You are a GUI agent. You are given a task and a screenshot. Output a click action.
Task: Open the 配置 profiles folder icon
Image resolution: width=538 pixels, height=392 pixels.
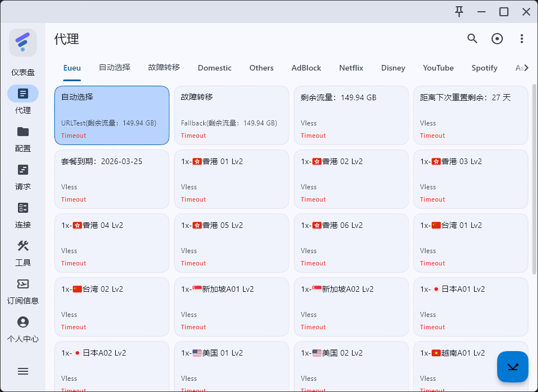click(x=23, y=132)
